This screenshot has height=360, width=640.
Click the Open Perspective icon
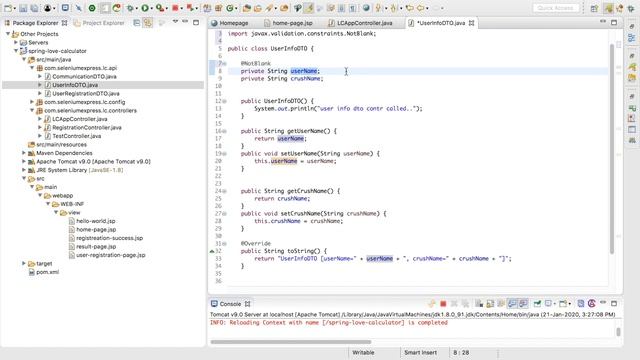pos(594,8)
